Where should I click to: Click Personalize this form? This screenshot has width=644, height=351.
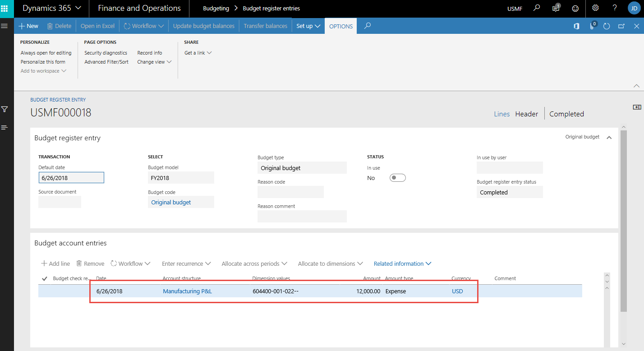[43, 62]
